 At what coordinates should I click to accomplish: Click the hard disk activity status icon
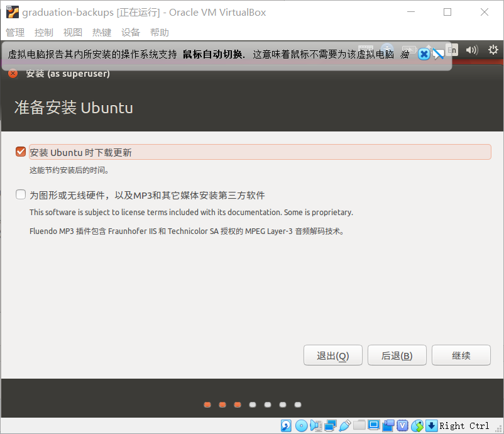[x=286, y=426]
